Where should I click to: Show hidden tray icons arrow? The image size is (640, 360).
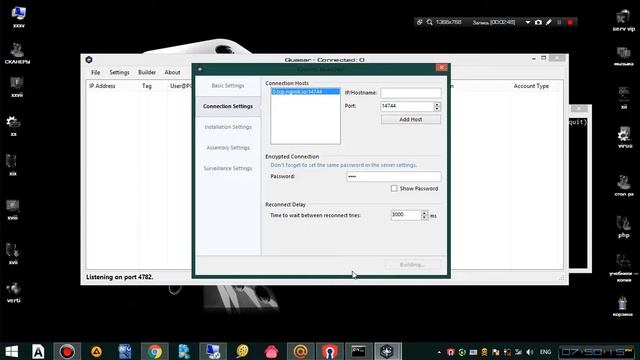tap(439, 352)
